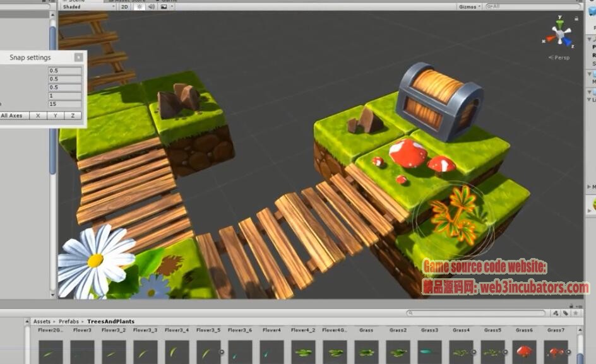Edit Snap settings field showing 15

point(65,104)
